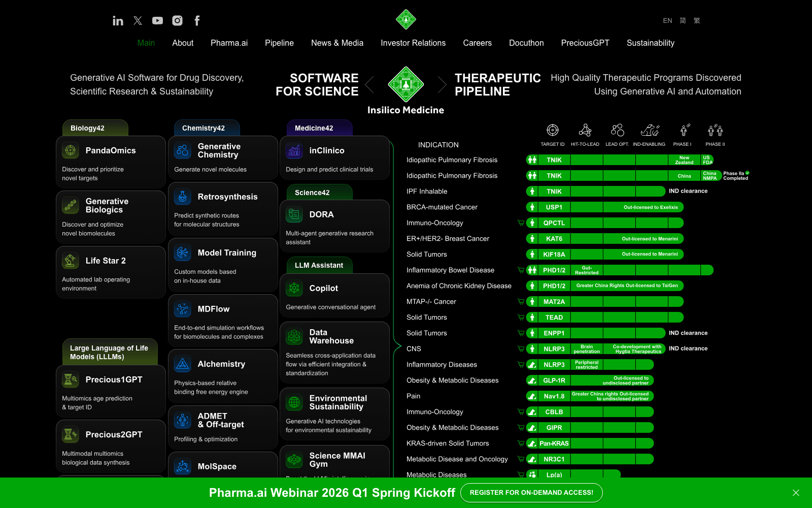The image size is (812, 508).
Task: Open the News & Media menu
Action: tap(337, 43)
